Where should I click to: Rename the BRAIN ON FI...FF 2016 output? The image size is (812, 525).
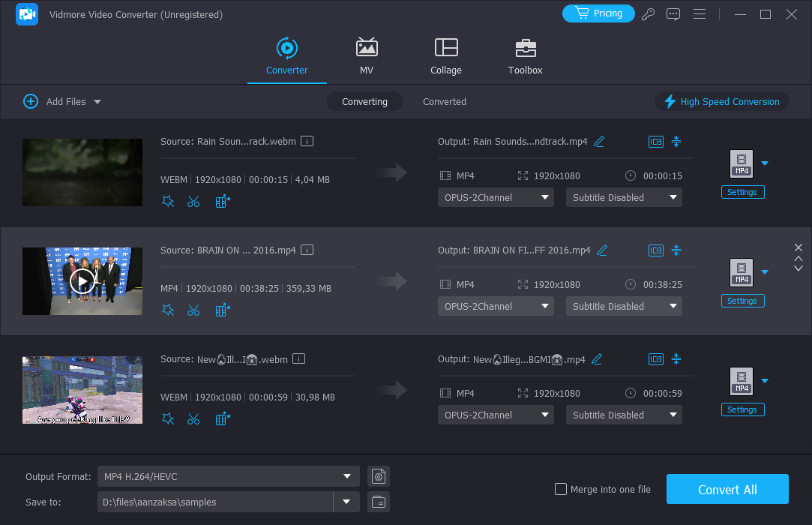click(x=602, y=250)
